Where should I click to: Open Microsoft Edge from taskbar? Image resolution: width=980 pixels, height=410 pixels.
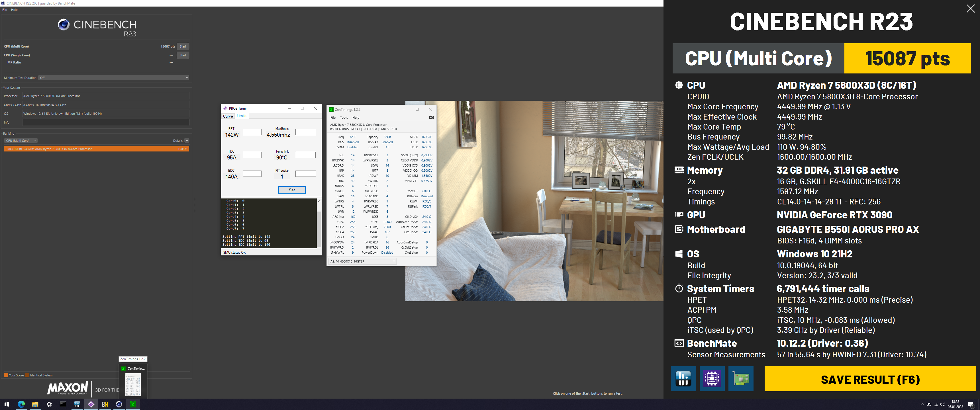point(21,404)
